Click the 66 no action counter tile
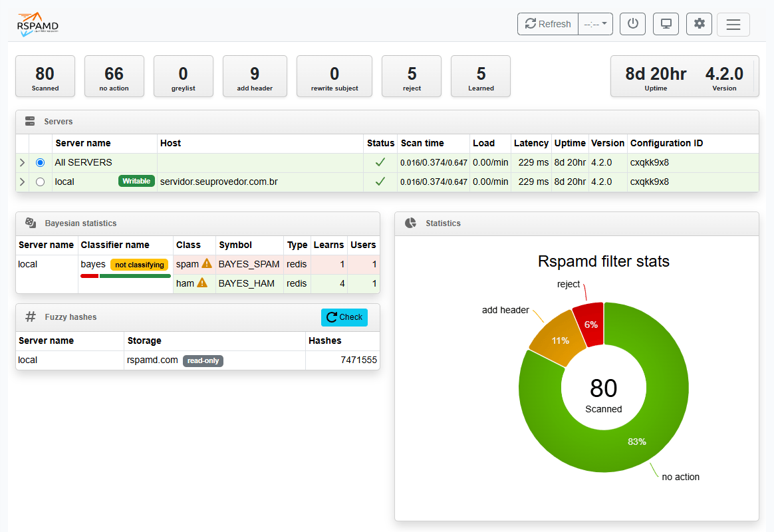Screen dimensions: 774x532 tap(114, 76)
